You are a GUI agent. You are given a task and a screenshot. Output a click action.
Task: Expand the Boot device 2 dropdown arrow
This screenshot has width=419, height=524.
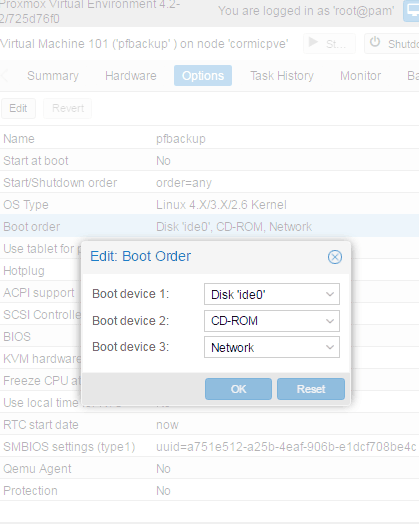point(330,321)
